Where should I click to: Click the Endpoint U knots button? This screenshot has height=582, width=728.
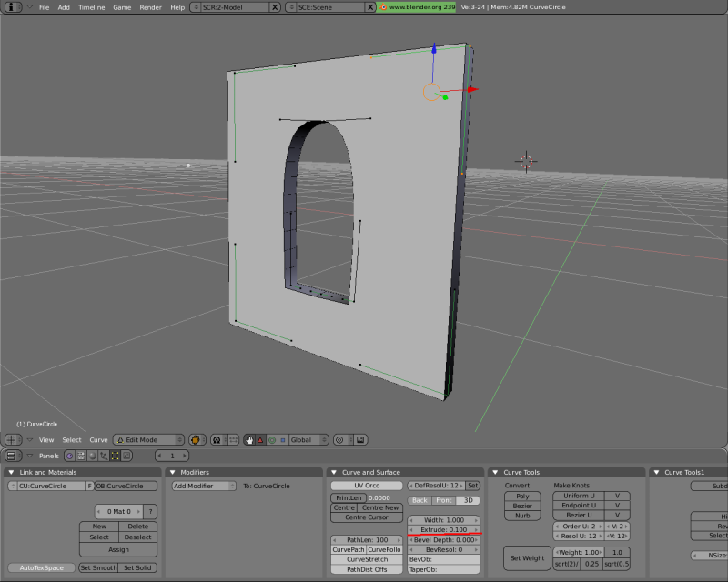pos(579,506)
